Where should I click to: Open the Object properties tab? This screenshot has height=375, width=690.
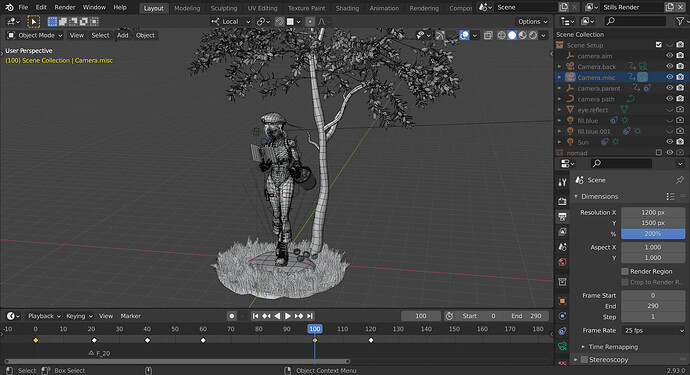(x=562, y=301)
